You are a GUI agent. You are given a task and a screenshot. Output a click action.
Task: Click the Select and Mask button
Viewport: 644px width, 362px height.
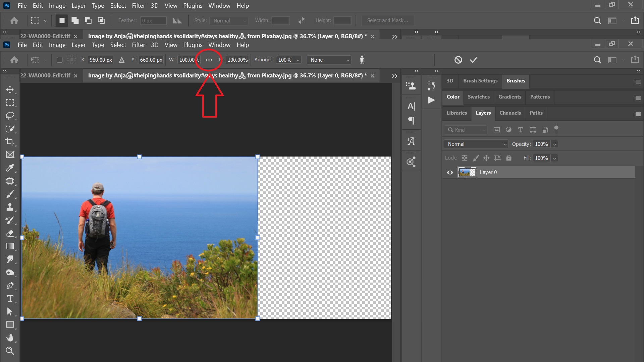(x=387, y=20)
